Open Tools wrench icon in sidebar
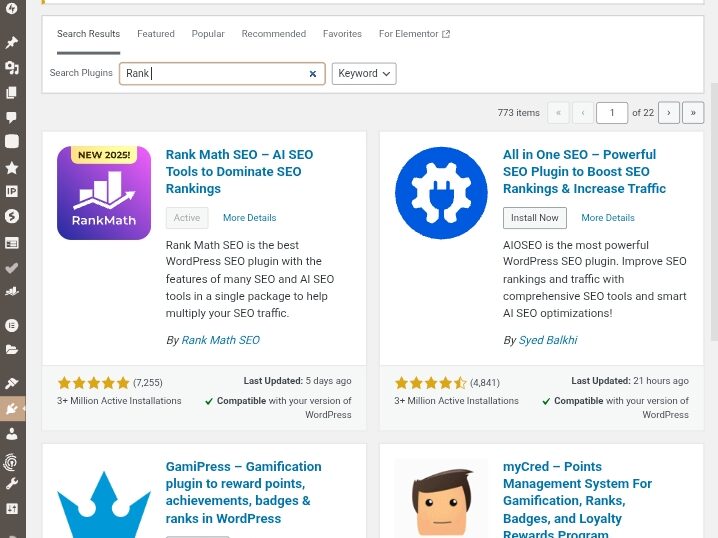The image size is (718, 538). pyautogui.click(x=12, y=484)
